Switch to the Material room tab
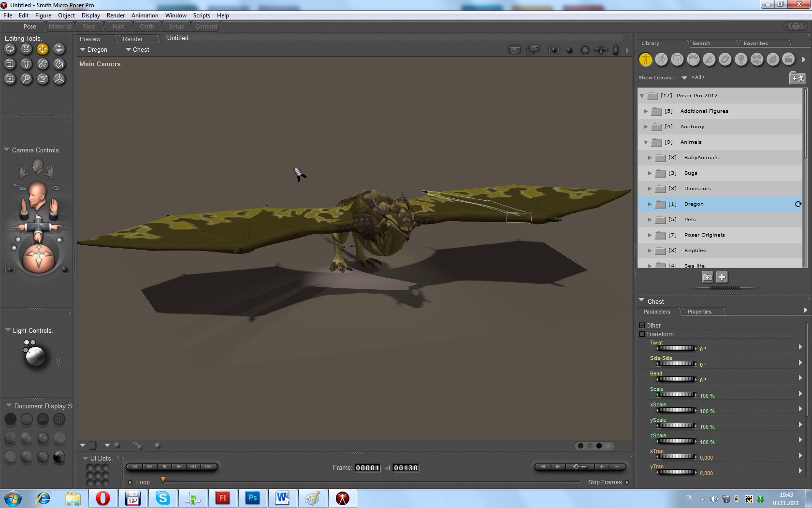This screenshot has width=812, height=508. pyautogui.click(x=60, y=27)
